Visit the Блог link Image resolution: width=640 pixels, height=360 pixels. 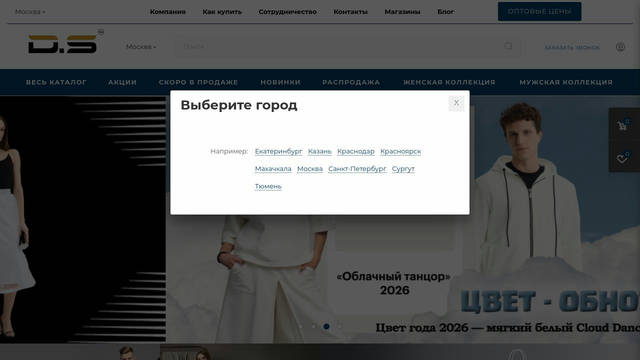tap(446, 12)
